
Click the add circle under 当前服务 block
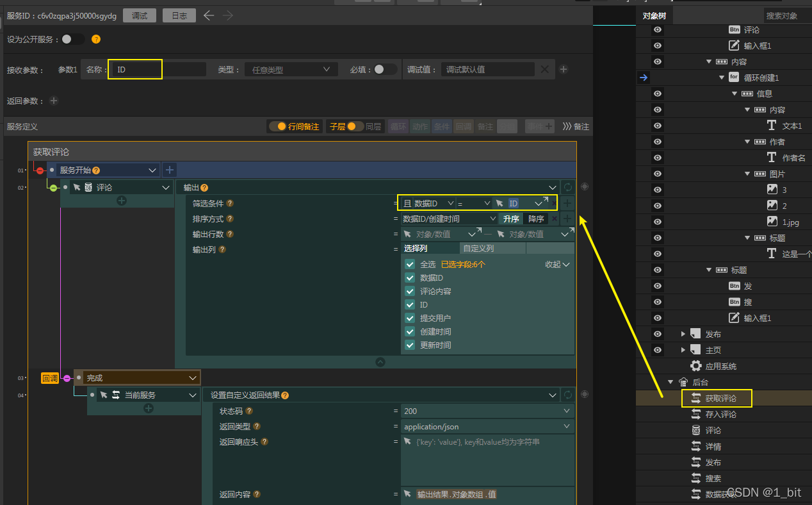tap(149, 408)
